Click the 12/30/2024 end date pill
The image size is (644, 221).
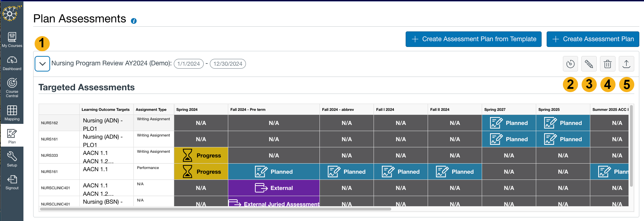tap(228, 64)
